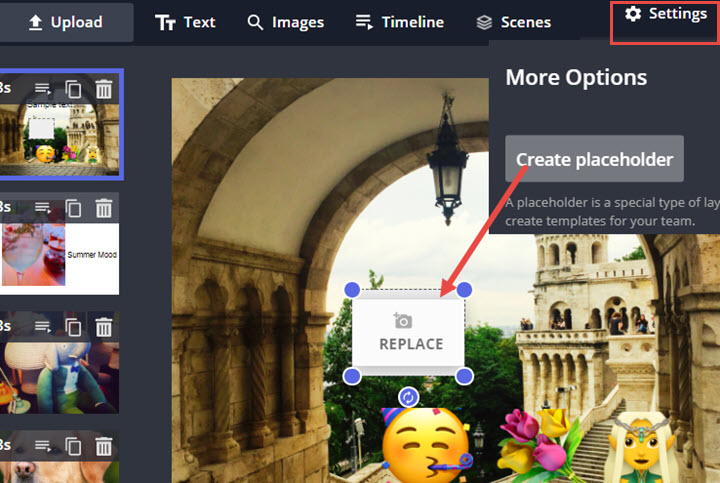This screenshot has width=720, height=483.
Task: Click the More Options heading
Action: pyautogui.click(x=576, y=77)
